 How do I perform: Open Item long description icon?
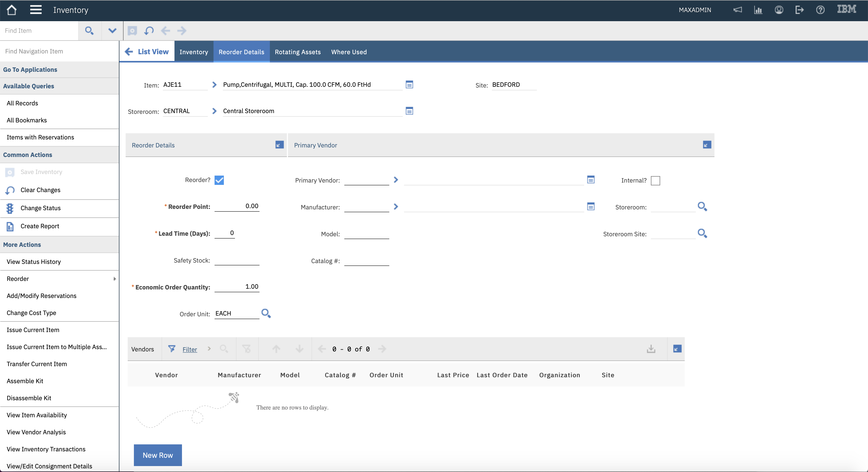tap(409, 84)
